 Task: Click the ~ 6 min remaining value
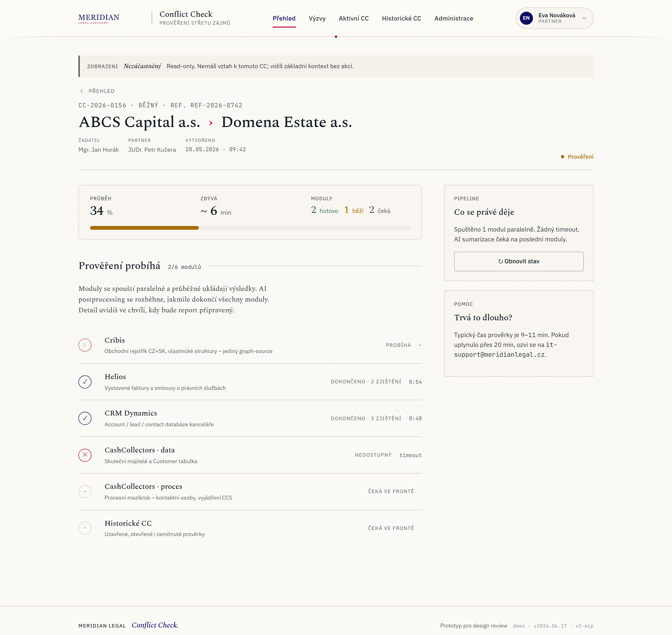[x=216, y=211]
